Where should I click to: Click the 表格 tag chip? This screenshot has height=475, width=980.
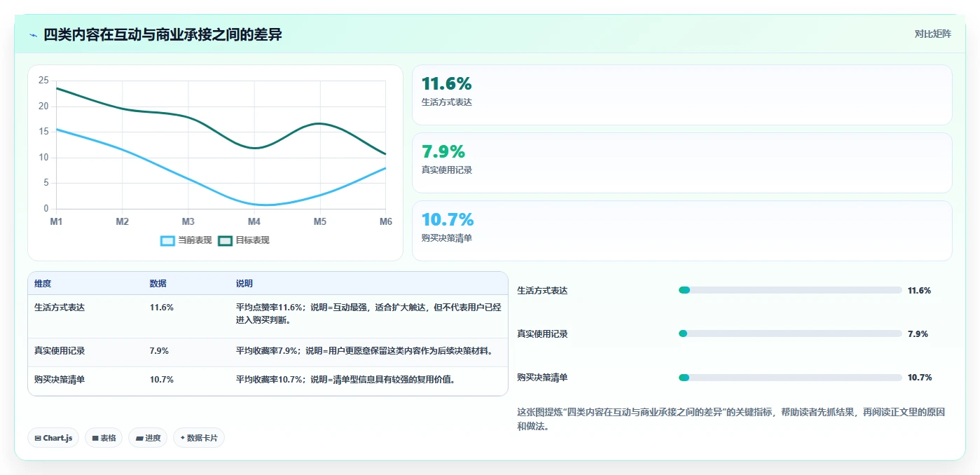coord(104,438)
